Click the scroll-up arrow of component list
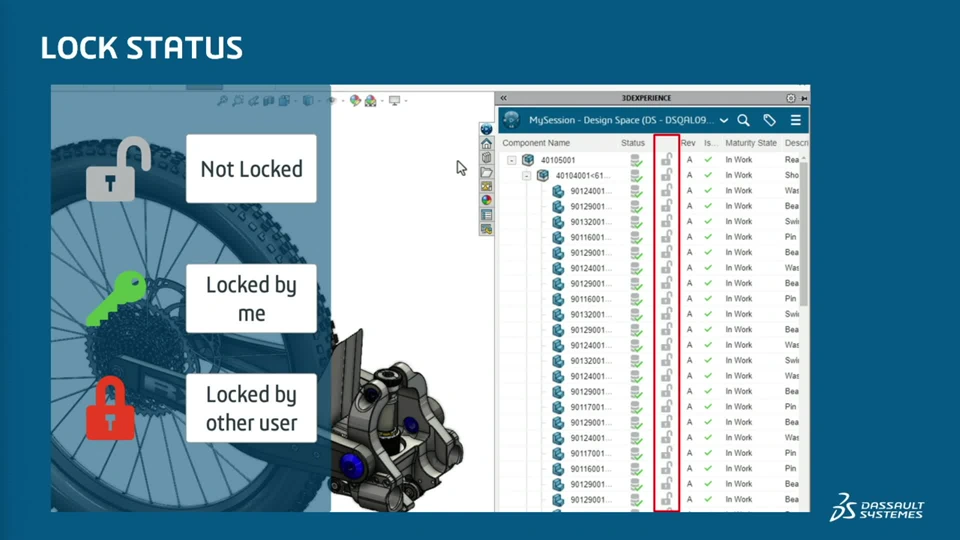Image resolution: width=960 pixels, height=540 pixels. click(804, 158)
